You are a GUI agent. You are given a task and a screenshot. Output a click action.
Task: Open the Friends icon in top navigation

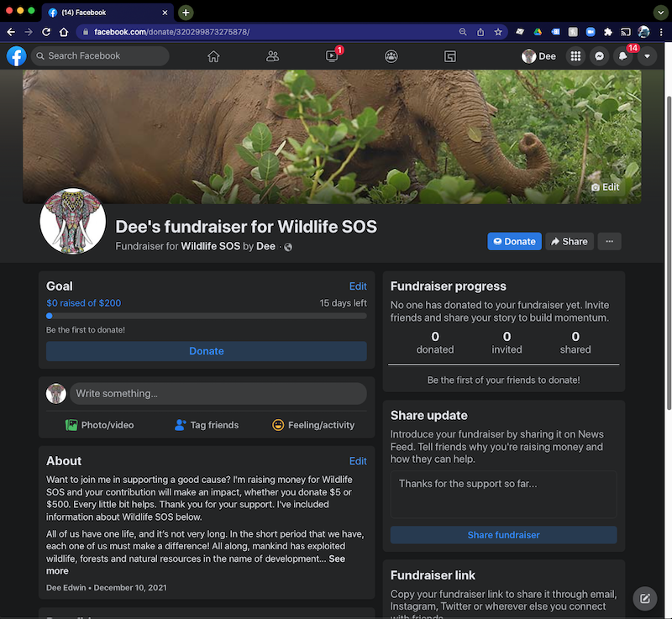(x=272, y=56)
